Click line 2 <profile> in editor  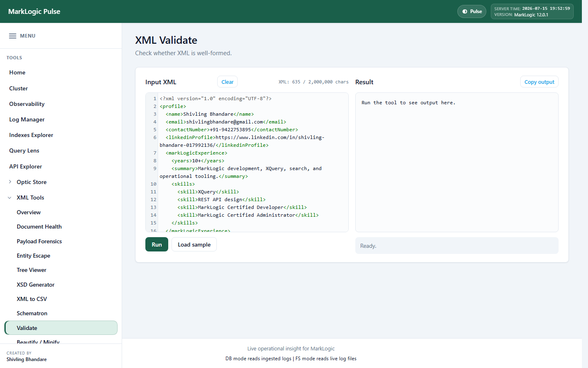[x=173, y=106]
